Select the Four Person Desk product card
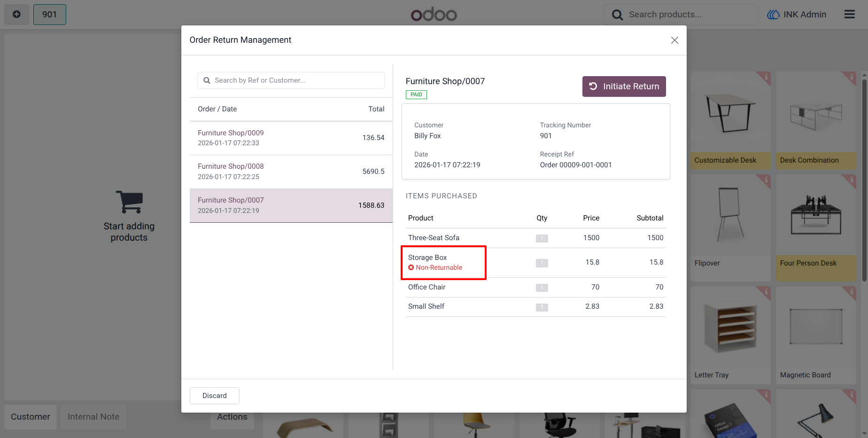Image resolution: width=868 pixels, height=438 pixels. 816,228
